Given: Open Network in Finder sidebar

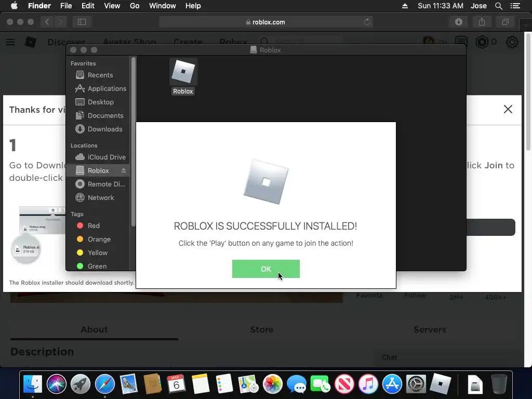Looking at the screenshot, I should [95, 198].
